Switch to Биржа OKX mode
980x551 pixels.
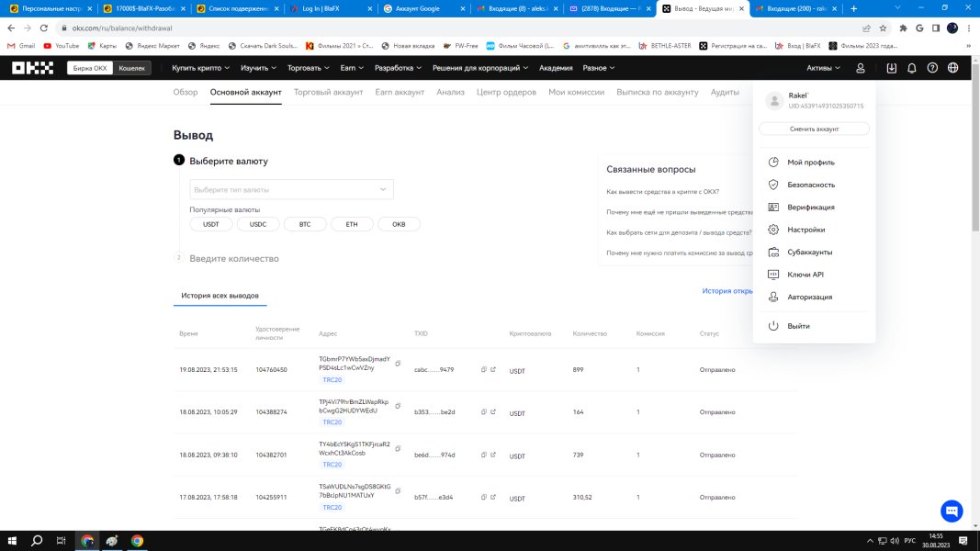click(90, 68)
